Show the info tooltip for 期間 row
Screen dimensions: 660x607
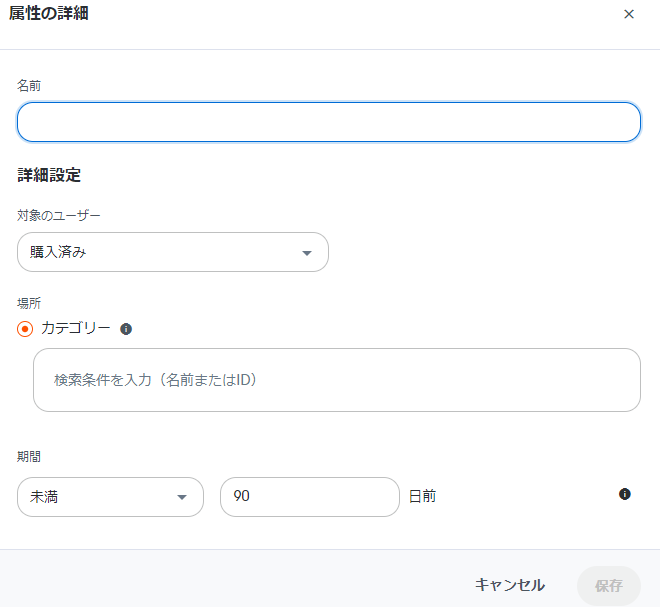(625, 494)
